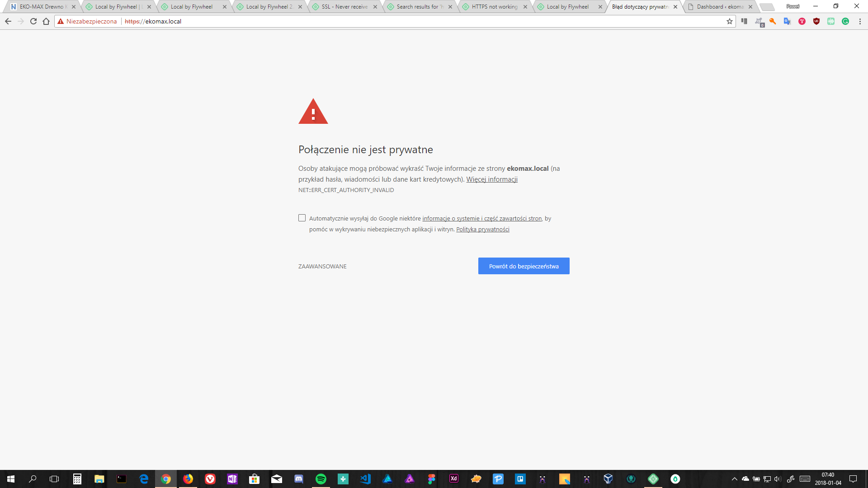Open the Google Translate extension
The image size is (868, 488).
point(787,21)
